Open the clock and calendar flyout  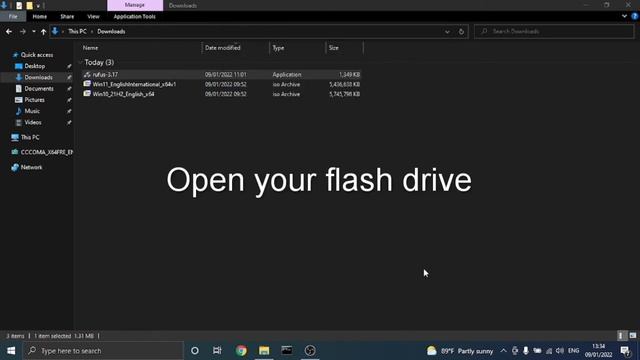[x=598, y=351]
